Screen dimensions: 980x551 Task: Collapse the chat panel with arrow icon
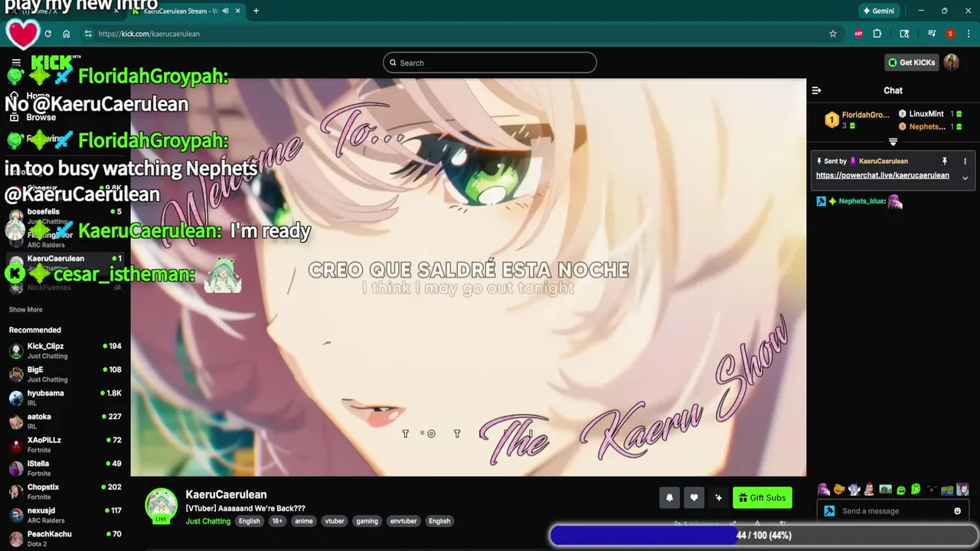point(816,90)
